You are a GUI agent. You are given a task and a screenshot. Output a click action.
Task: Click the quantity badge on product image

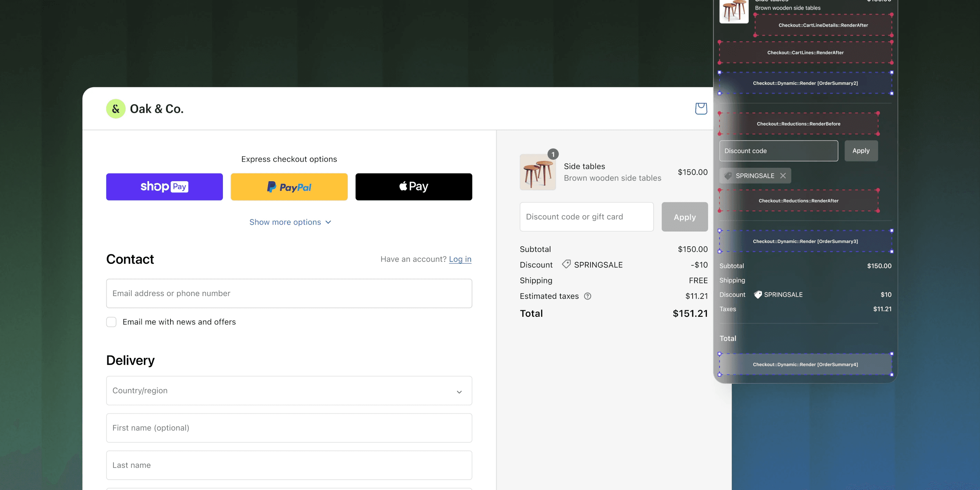coord(553,155)
